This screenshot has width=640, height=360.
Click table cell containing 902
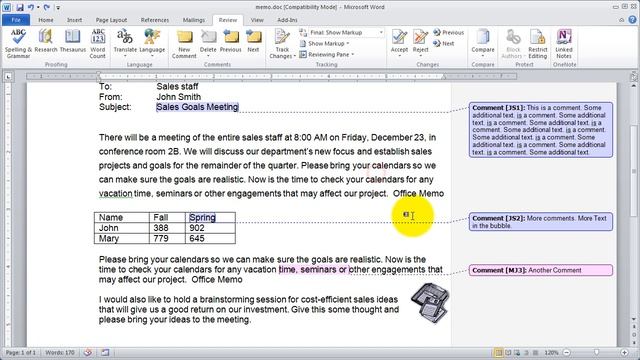(210, 228)
